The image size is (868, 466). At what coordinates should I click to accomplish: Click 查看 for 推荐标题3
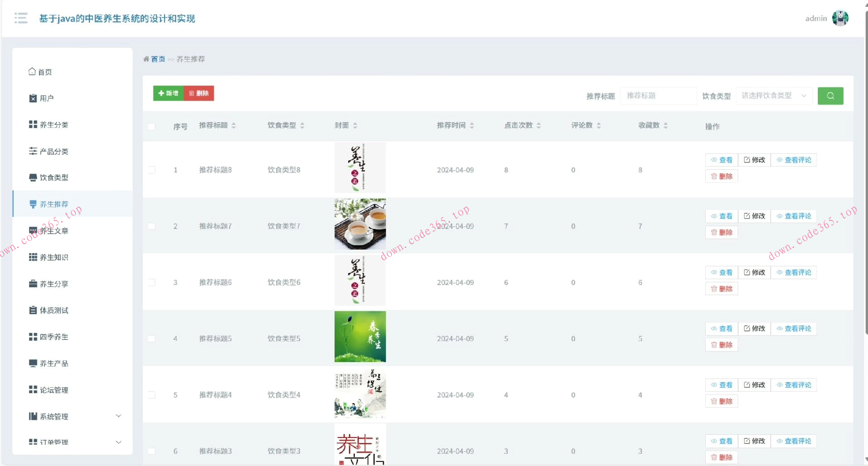coord(722,441)
